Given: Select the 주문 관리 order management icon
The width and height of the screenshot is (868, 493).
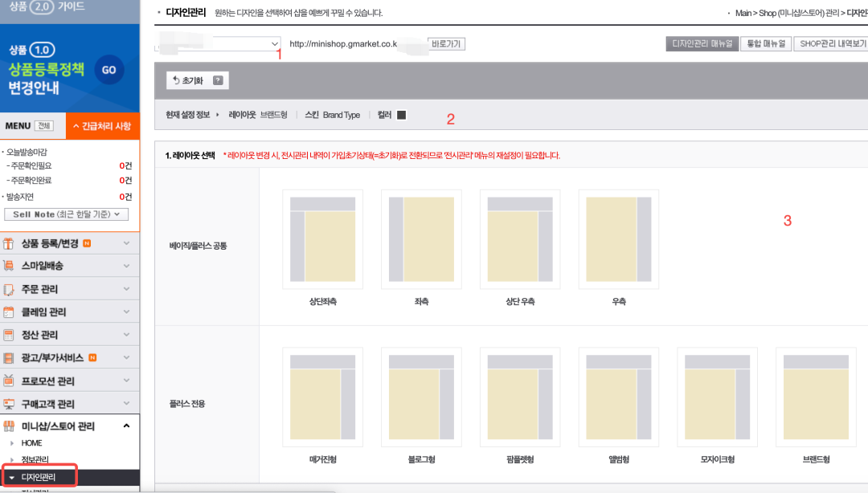Looking at the screenshot, I should pyautogui.click(x=10, y=288).
